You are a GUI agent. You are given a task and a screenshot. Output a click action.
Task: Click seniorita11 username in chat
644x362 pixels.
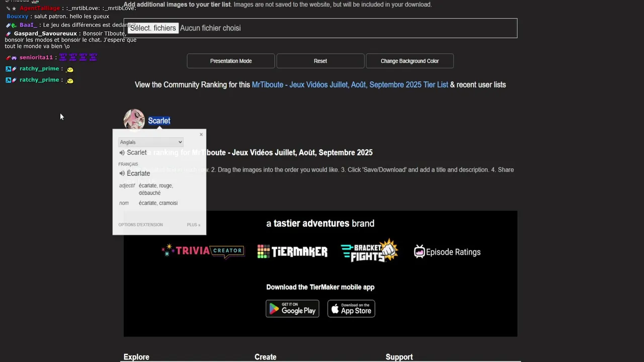[x=36, y=58]
